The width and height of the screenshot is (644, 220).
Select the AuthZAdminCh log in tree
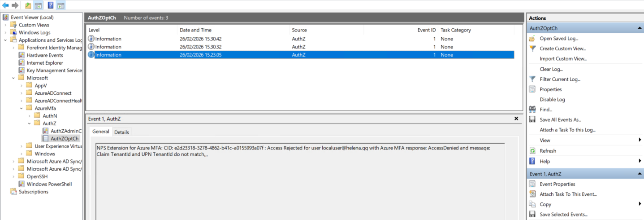tap(65, 131)
